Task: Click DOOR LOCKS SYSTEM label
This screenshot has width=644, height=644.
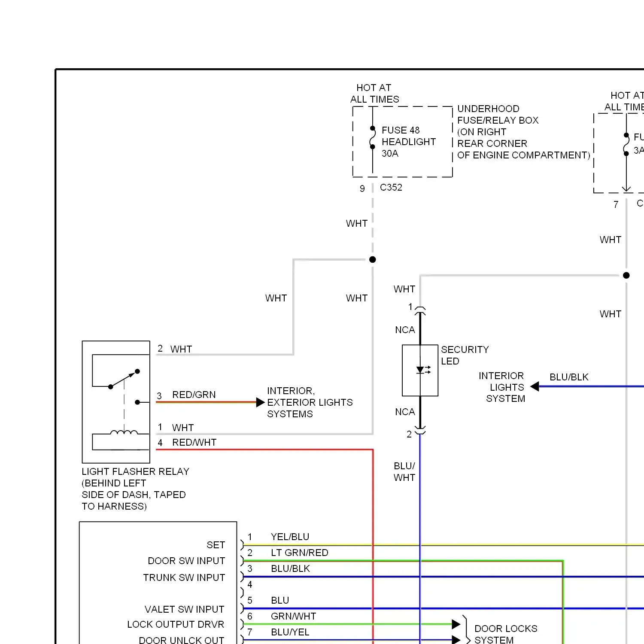Action: 506,634
